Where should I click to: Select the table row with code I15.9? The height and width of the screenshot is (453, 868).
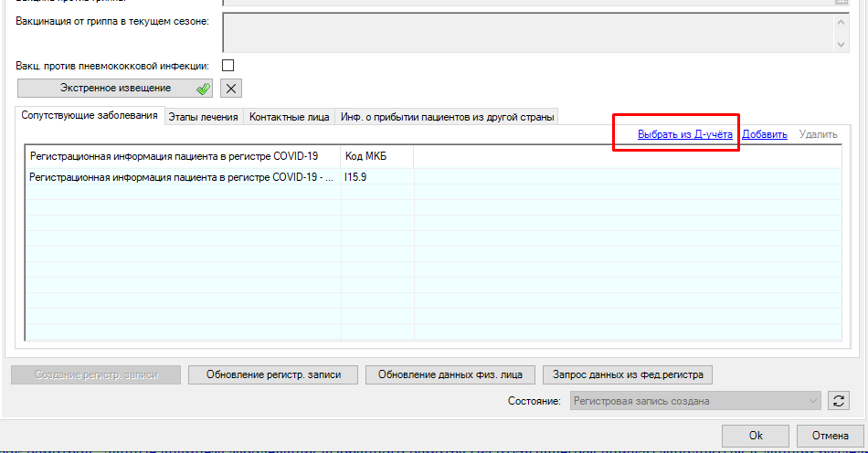point(183,177)
